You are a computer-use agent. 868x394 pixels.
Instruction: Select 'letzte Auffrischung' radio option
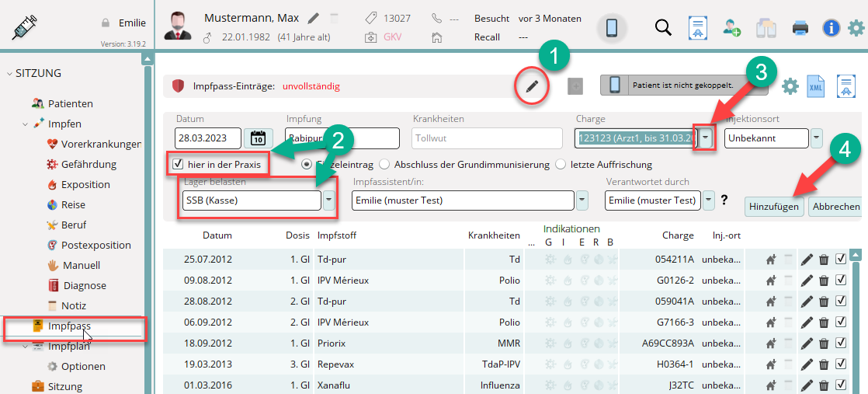click(561, 165)
